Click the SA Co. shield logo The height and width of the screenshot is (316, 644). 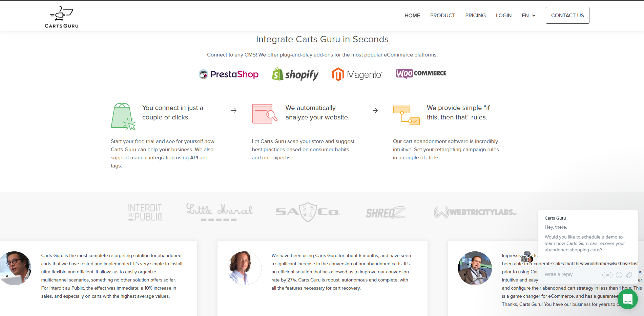point(308,212)
